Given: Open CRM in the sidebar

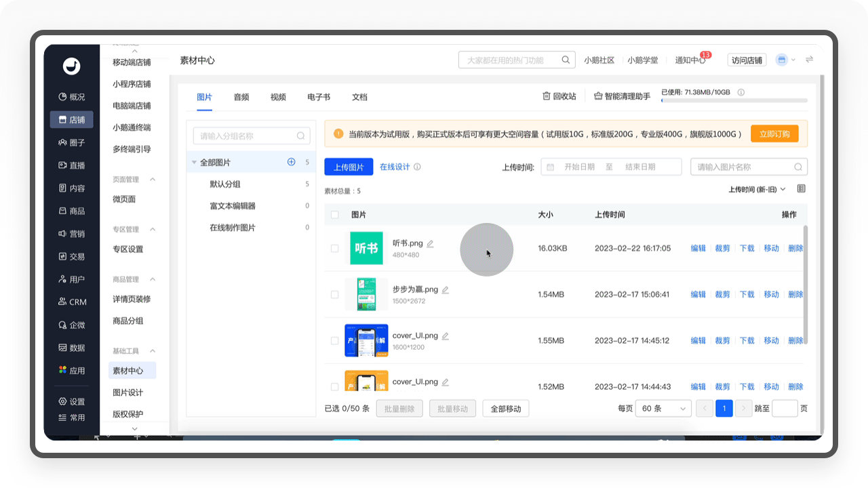Looking at the screenshot, I should [71, 302].
